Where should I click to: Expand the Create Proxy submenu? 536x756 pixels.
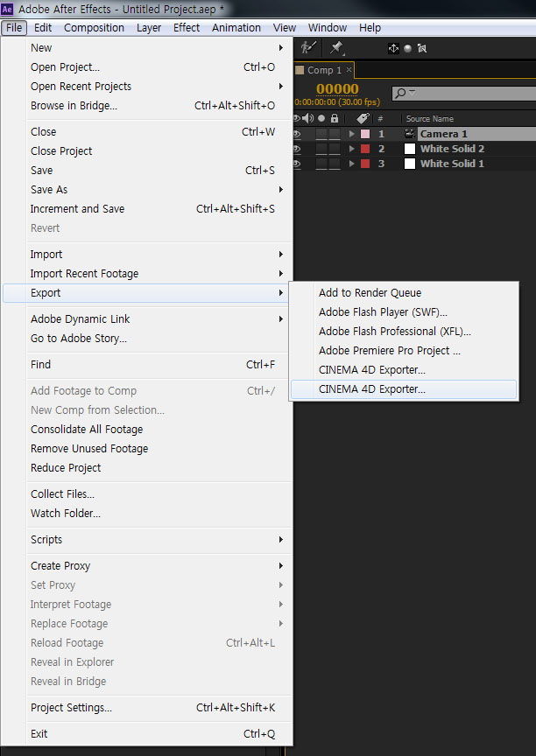point(281,565)
